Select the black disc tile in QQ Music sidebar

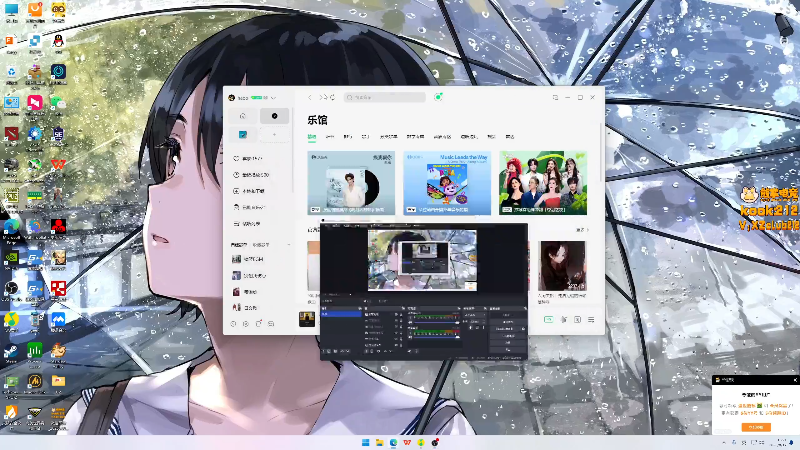click(x=274, y=116)
